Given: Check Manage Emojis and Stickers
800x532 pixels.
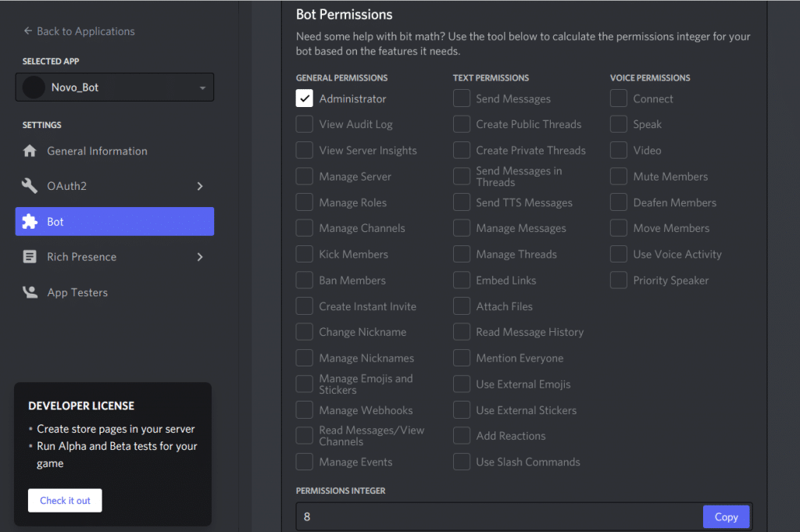Looking at the screenshot, I should point(305,384).
